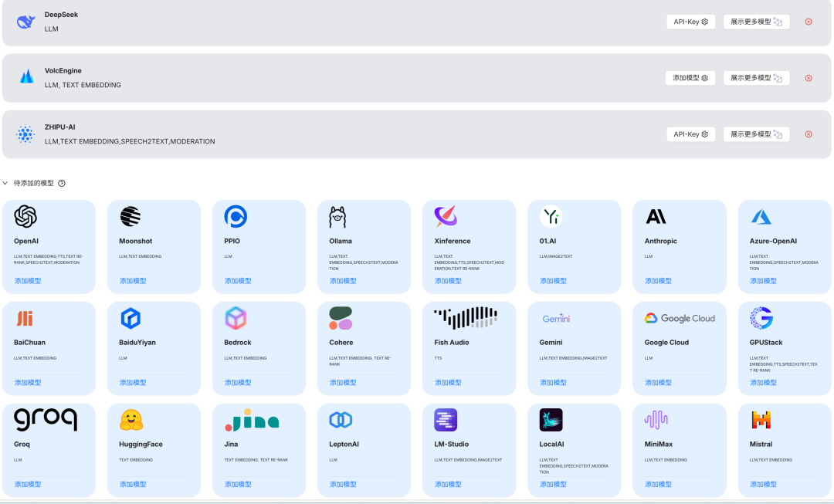Click the HuggingFace emoji icon
The width and height of the screenshot is (834, 504).
tap(131, 420)
